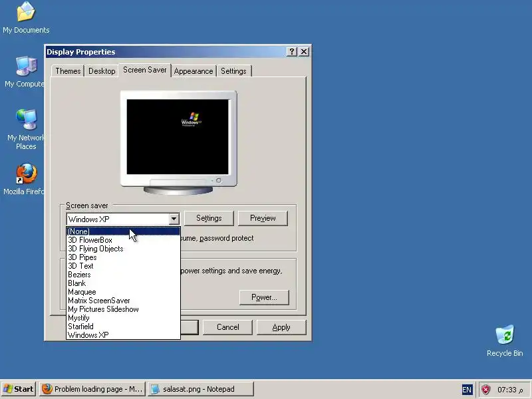
Task: Click the monitor preview thumbnail
Action: 178,142
